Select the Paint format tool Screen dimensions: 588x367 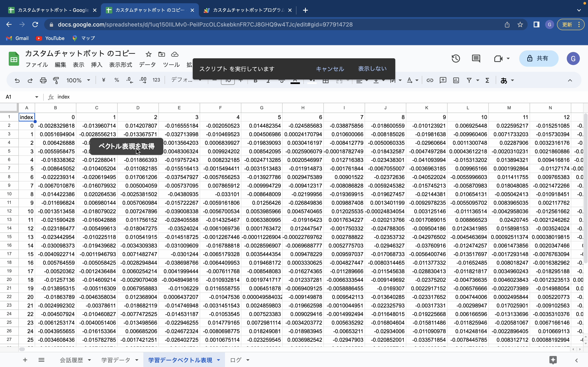coord(56,80)
